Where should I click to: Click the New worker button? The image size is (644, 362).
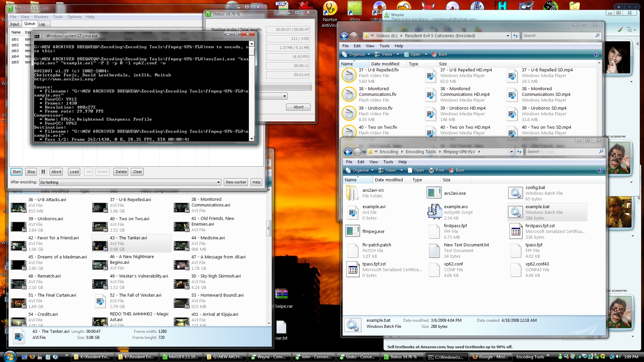(236, 182)
